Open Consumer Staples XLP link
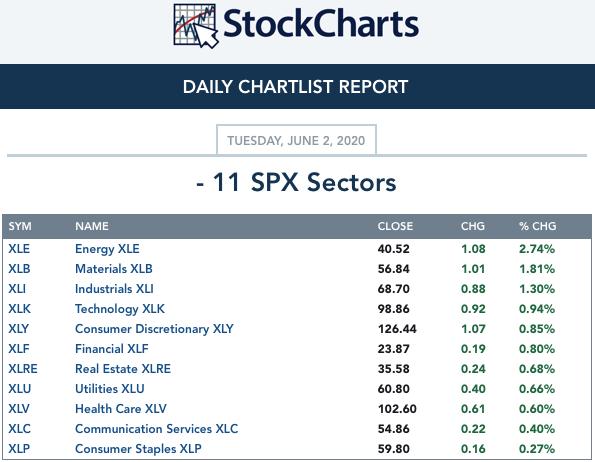This screenshot has height=462, width=595. 138,449
